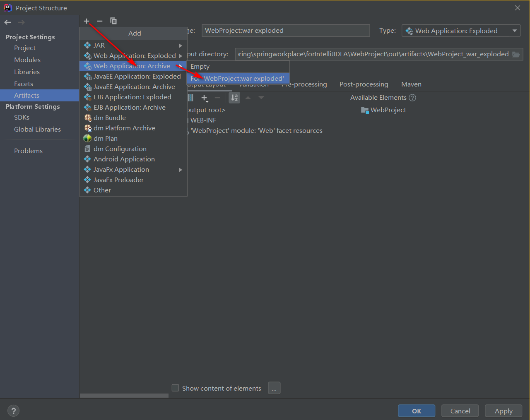Click the IntelliJ IDEA logo in title bar
The height and width of the screenshot is (420, 530).
[8, 8]
